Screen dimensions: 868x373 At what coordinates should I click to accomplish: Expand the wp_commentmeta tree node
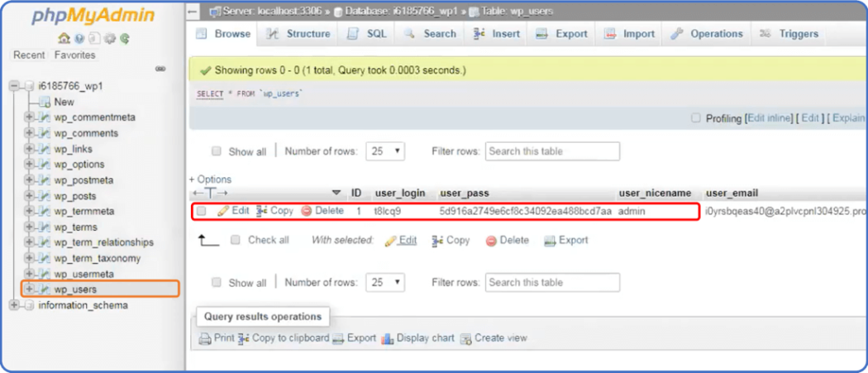coord(29,117)
